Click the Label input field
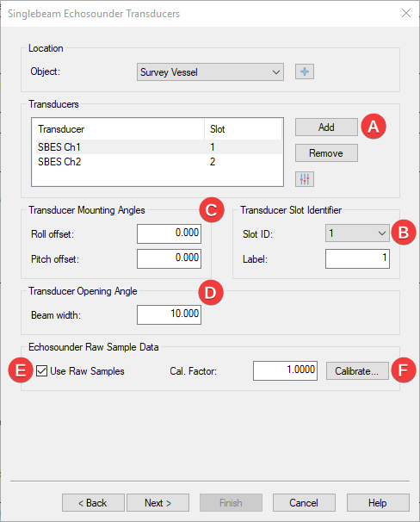Screen dimensions: 420x522 (357, 258)
